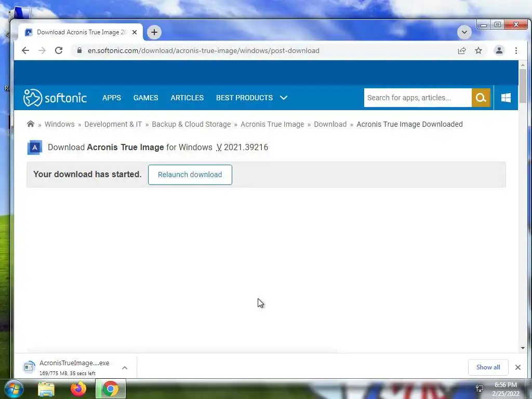532x399 pixels.
Task: Click the forward navigation arrow
Action: (x=42, y=50)
